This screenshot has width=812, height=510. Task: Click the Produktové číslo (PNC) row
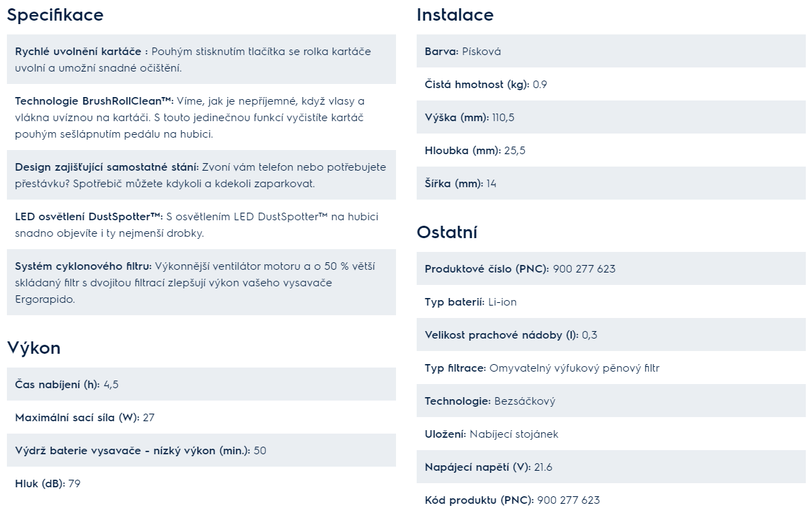tap(611, 268)
